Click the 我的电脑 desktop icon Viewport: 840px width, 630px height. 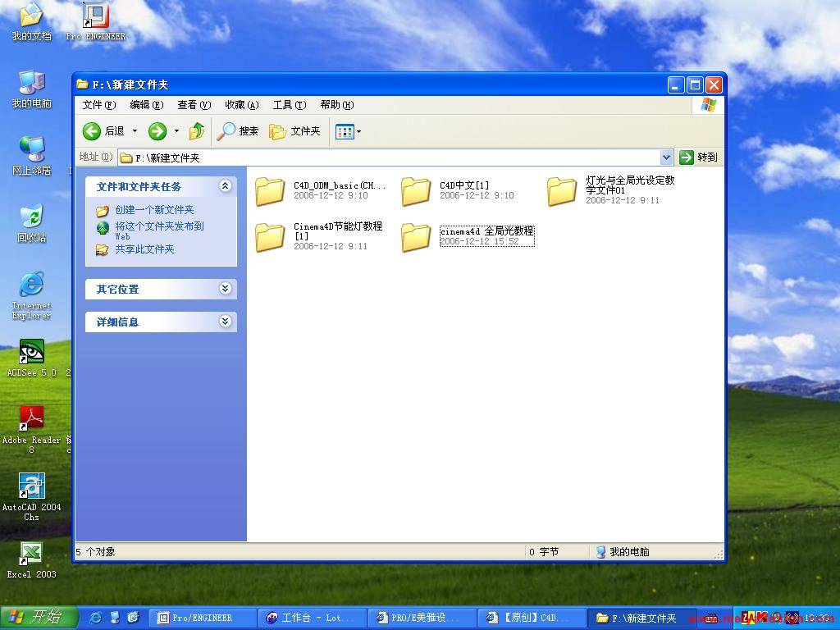pyautogui.click(x=31, y=89)
